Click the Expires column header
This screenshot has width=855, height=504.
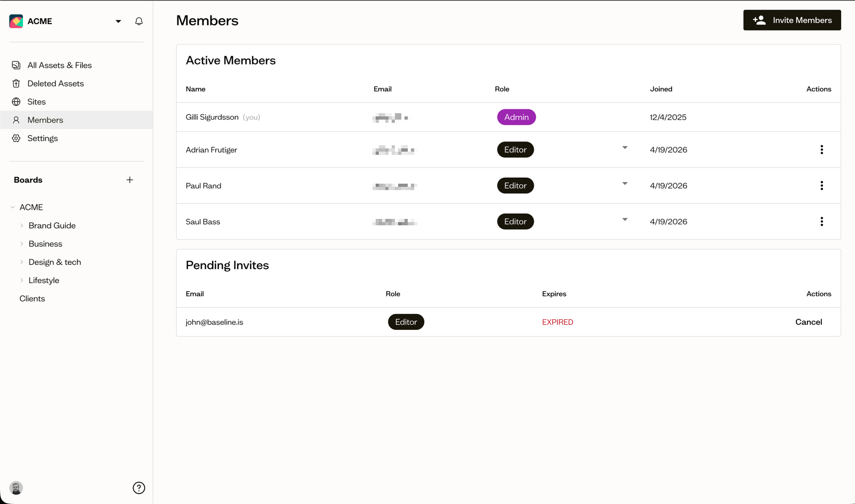(x=554, y=294)
